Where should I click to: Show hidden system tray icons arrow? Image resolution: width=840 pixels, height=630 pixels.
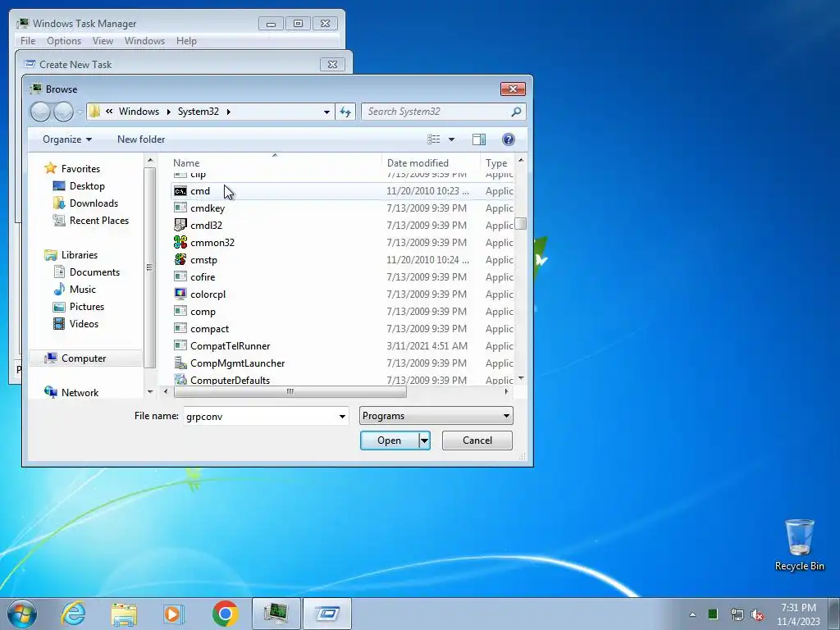point(692,614)
